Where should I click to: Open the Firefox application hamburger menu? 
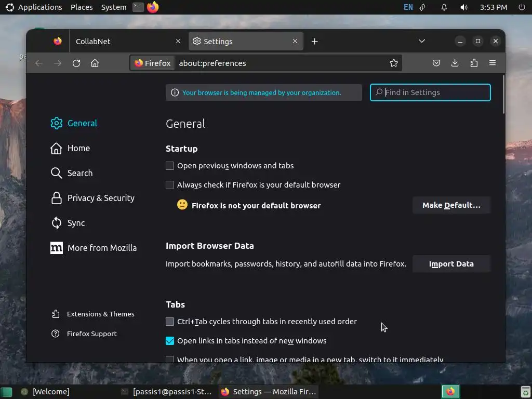pyautogui.click(x=493, y=63)
